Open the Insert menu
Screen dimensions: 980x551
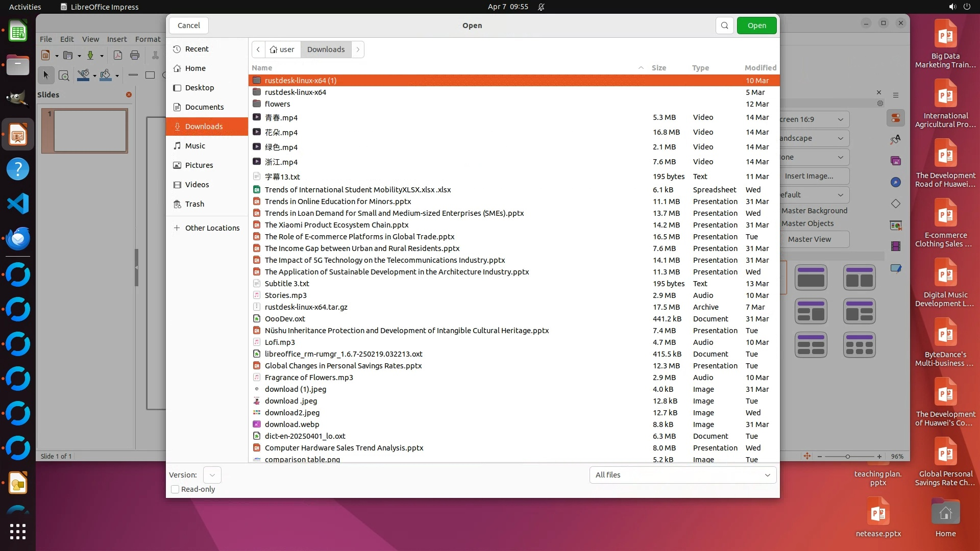[116, 39]
